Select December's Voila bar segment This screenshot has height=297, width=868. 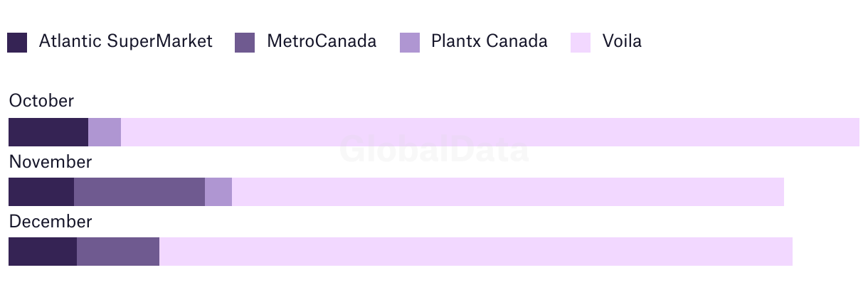point(476,252)
